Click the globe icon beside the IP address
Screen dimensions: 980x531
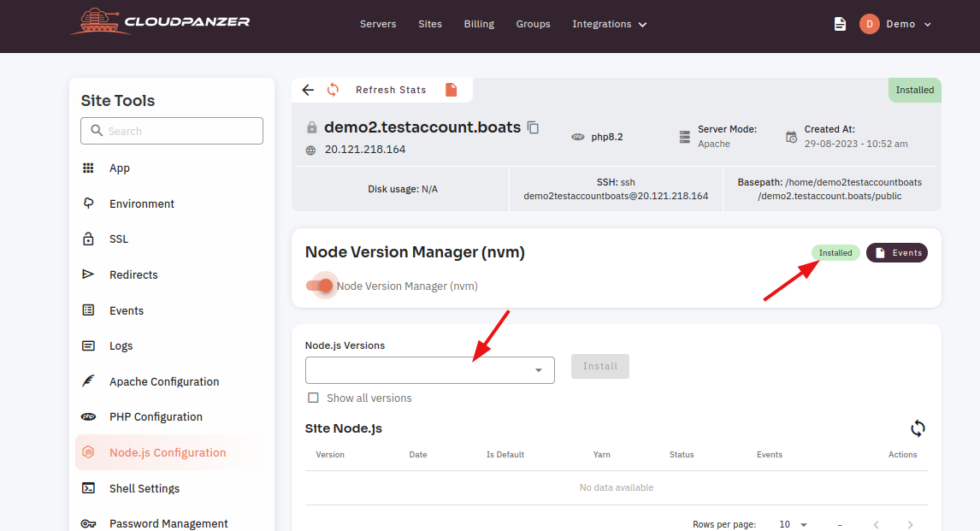(x=310, y=150)
